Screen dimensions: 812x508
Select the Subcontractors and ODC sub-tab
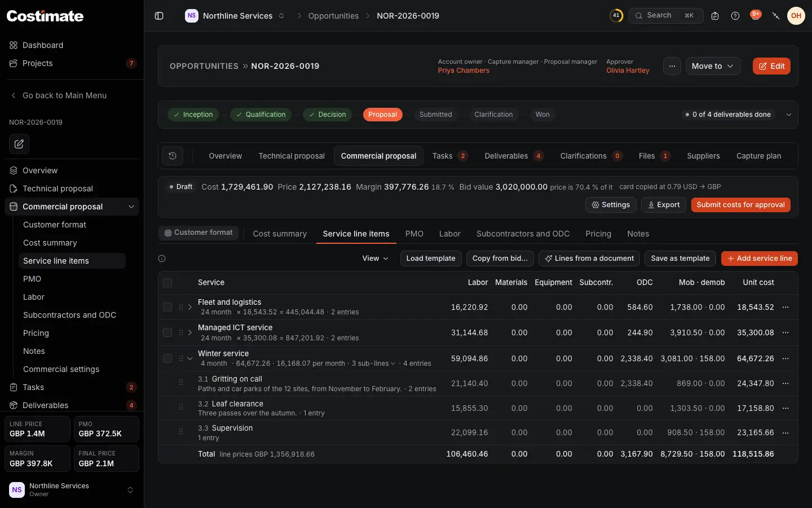coord(523,234)
